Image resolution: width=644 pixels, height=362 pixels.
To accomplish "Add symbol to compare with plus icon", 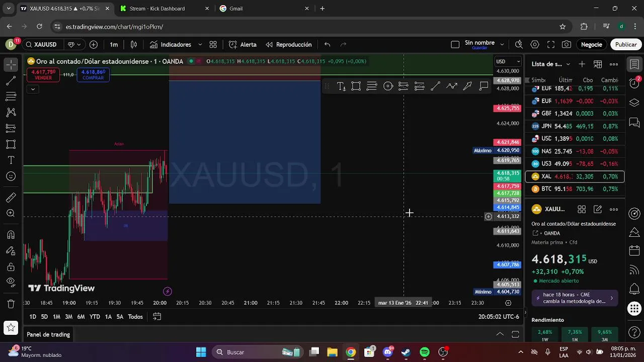I will 94,44.
